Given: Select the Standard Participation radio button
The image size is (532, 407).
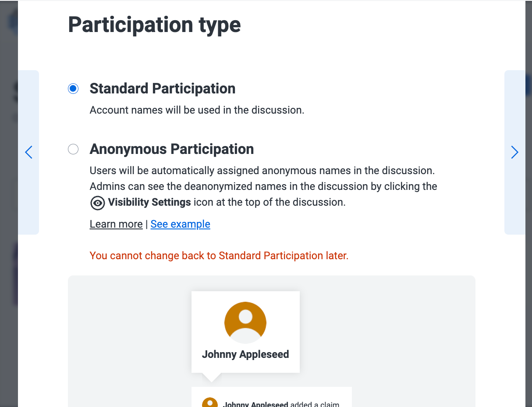Looking at the screenshot, I should pos(73,89).
